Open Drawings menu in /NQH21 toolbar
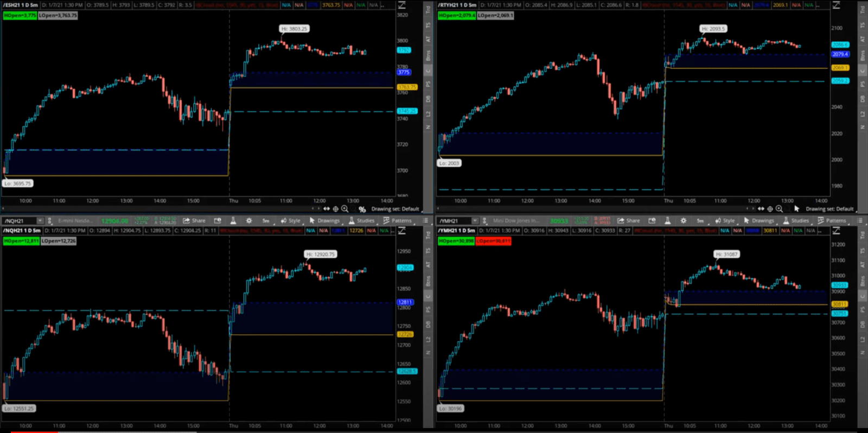 pos(324,221)
